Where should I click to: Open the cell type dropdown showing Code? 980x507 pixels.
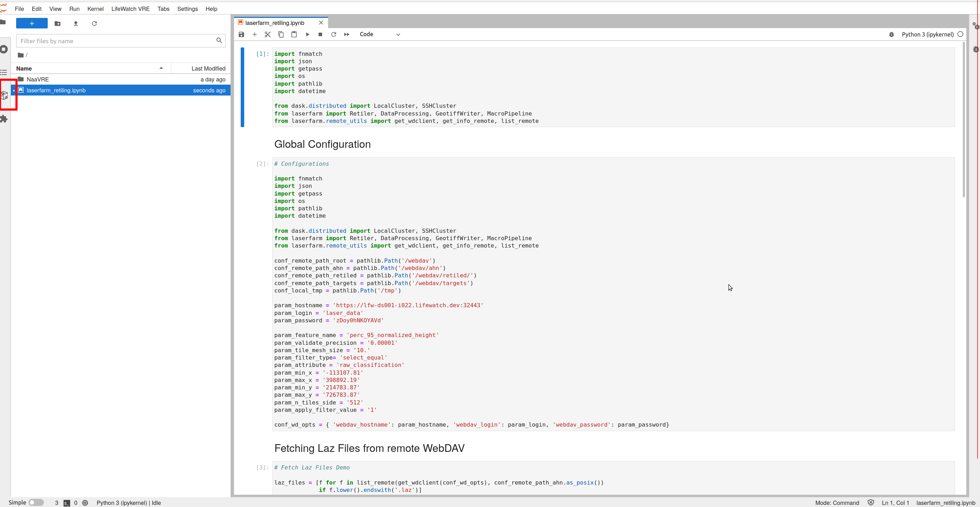(x=379, y=34)
